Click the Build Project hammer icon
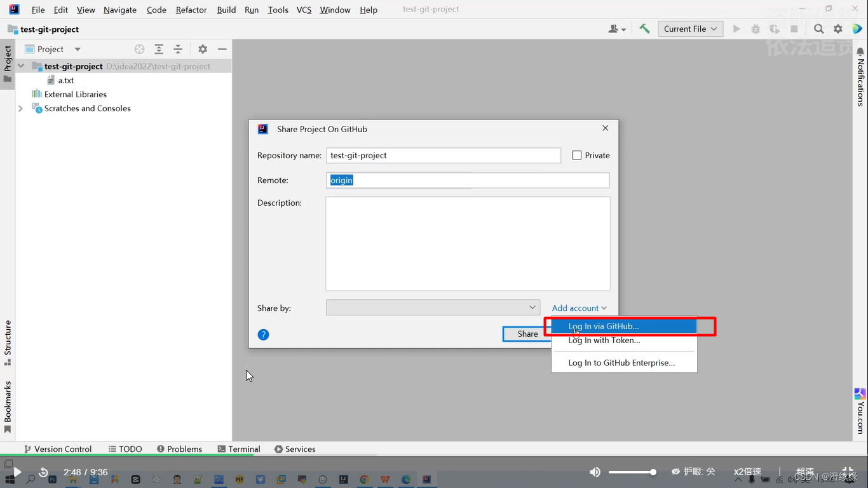This screenshot has height=488, width=868. 644,29
